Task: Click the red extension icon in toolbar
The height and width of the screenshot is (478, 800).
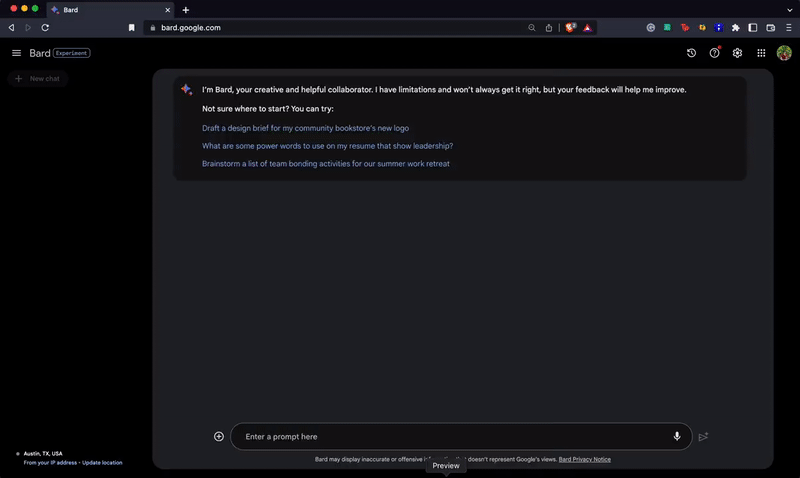Action: pos(685,28)
